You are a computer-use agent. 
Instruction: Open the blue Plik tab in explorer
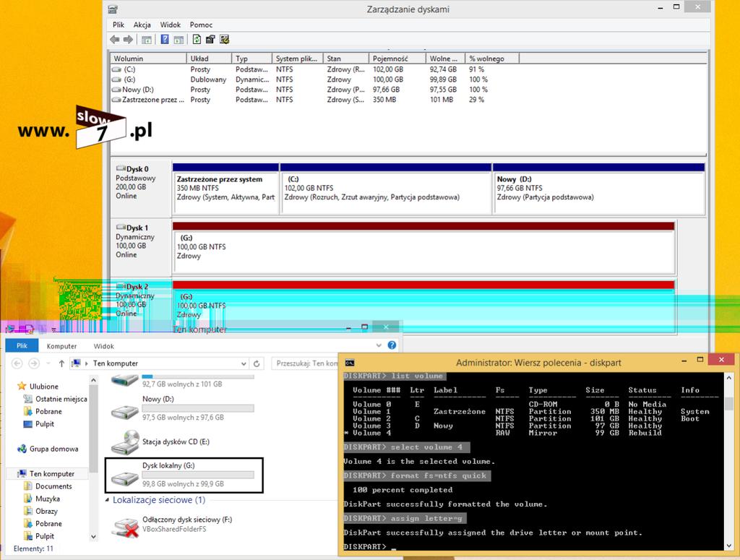click(x=22, y=346)
